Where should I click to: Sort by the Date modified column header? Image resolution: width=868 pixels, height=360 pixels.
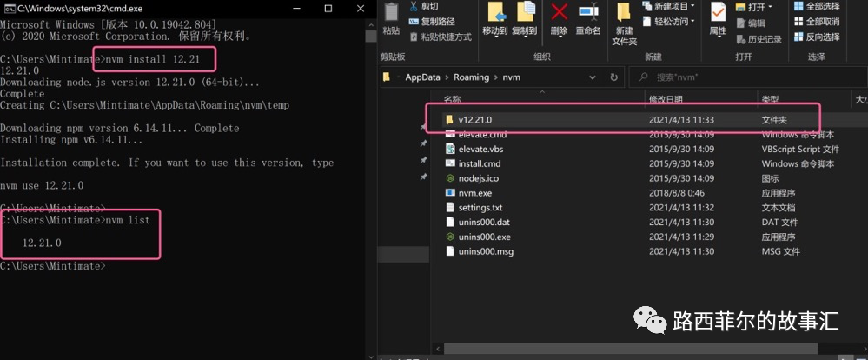[x=666, y=99]
